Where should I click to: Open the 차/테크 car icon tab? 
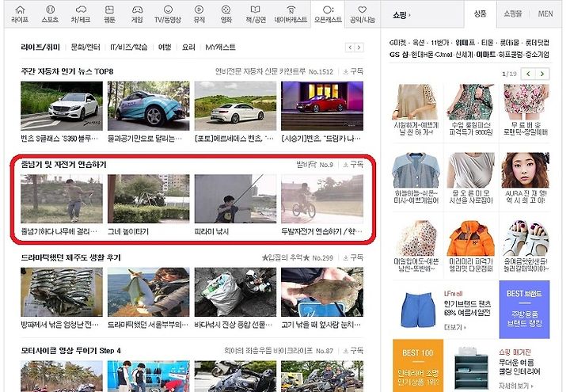coord(80,13)
